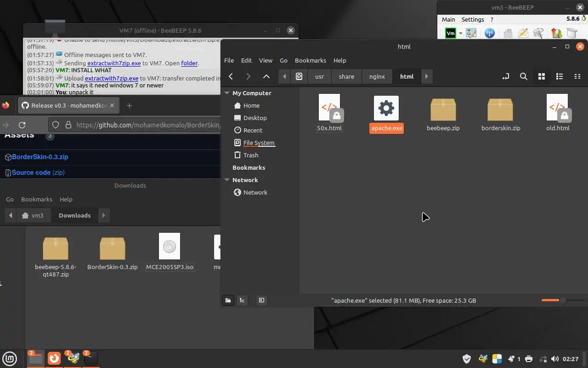Click BorderSkin-0.3.zip link on GitHub
The width and height of the screenshot is (588, 368).
tap(40, 157)
